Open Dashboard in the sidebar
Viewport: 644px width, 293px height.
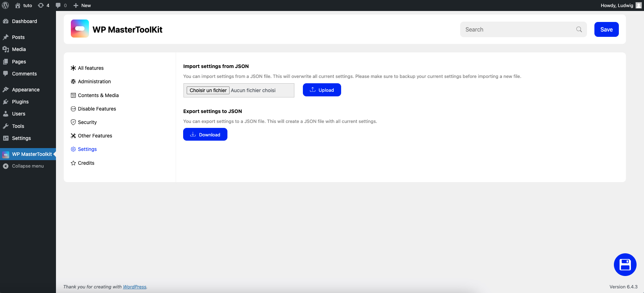(28, 21)
